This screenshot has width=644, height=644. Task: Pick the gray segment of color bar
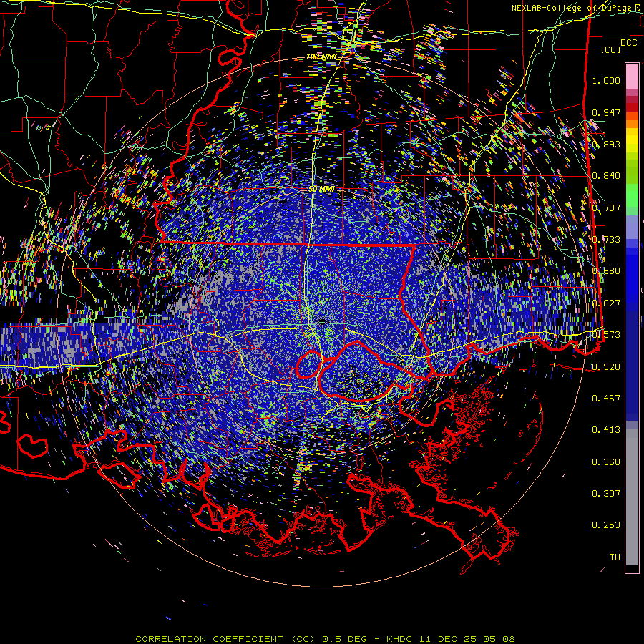pyautogui.click(x=632, y=497)
